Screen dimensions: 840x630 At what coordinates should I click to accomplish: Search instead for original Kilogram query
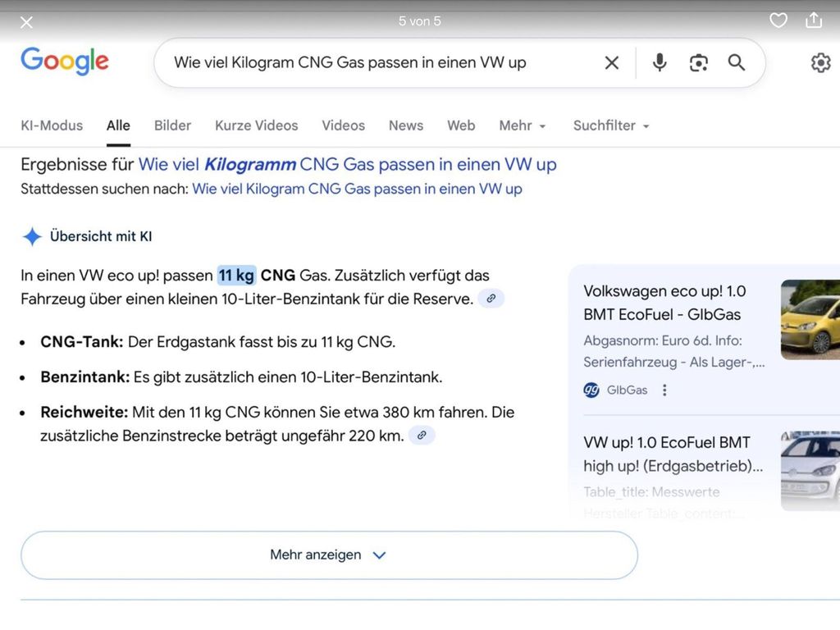click(357, 189)
